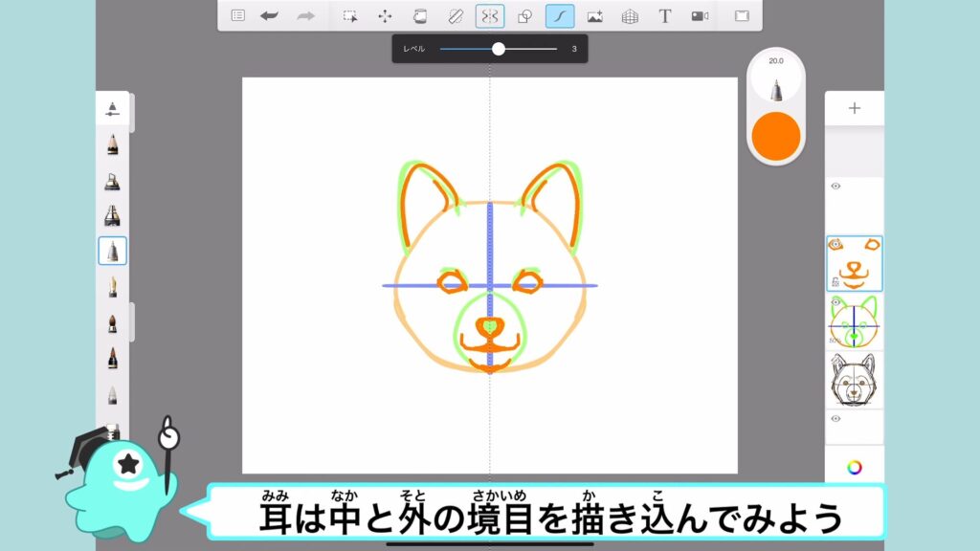Screen dimensions: 980x551
Task: Select the rectangular Selection tool
Action: click(x=350, y=15)
